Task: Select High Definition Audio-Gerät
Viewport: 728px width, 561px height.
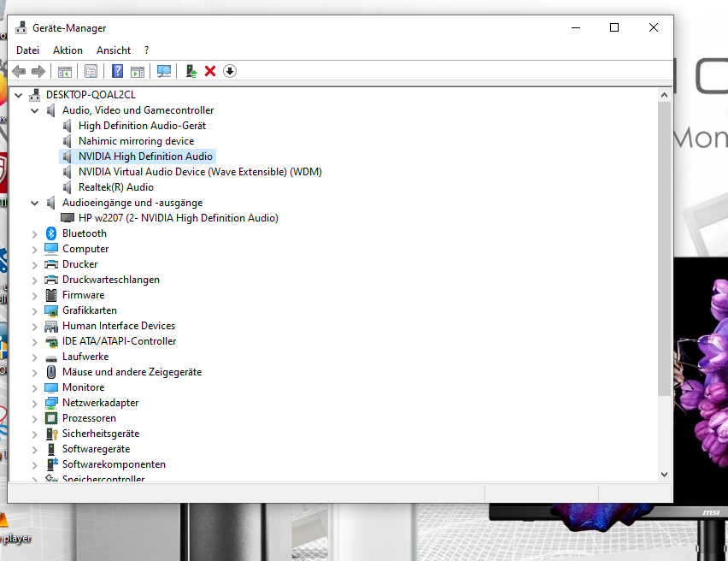Action: (x=142, y=126)
